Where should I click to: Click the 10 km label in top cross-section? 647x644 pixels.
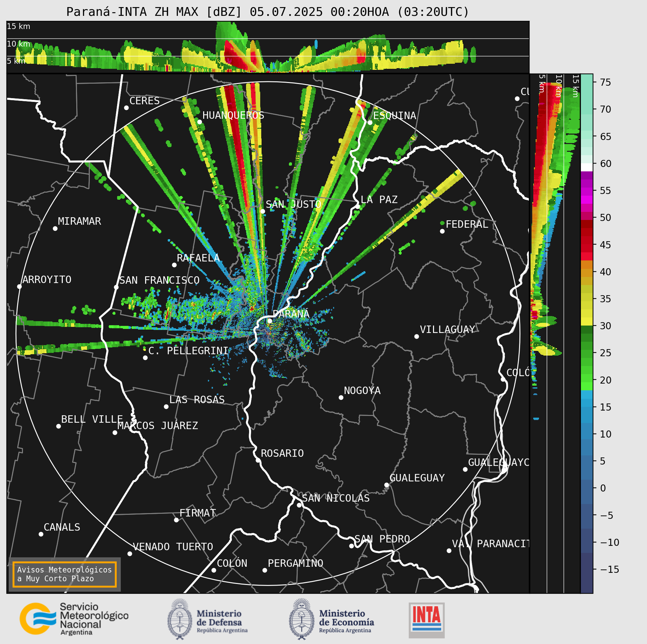[19, 44]
